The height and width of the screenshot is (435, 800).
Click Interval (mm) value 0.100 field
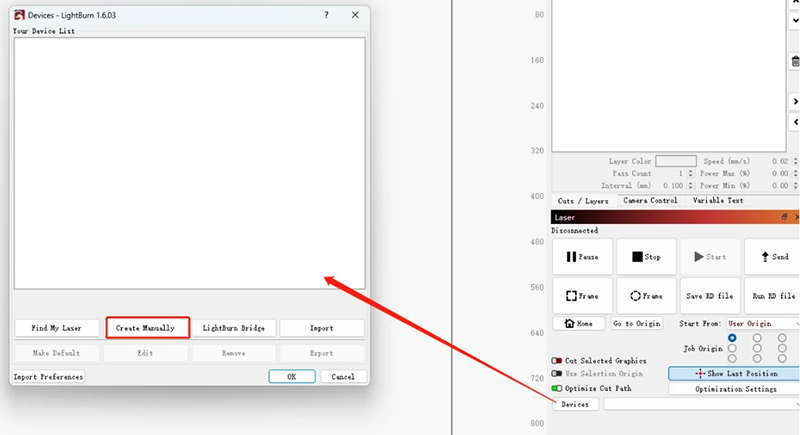click(672, 186)
